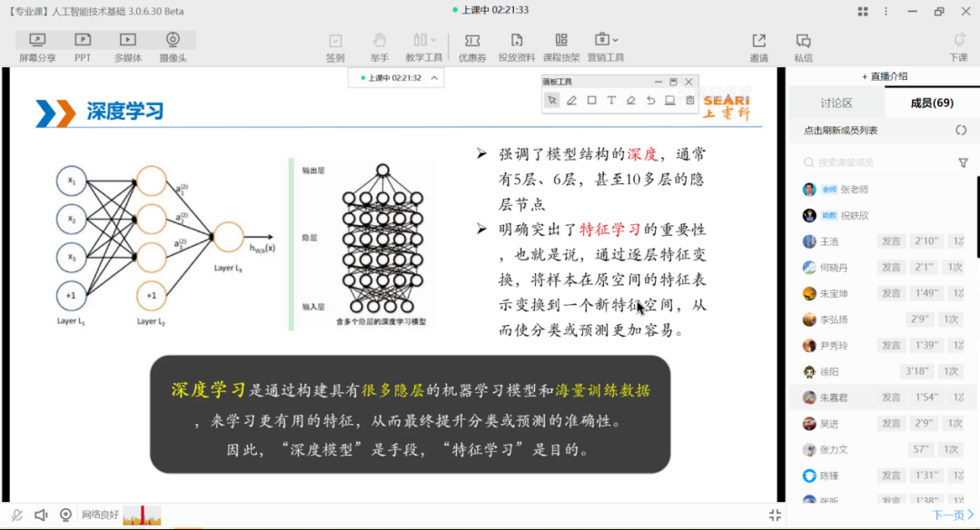Pick the eraser tool
The image size is (980, 530).
coord(631,101)
